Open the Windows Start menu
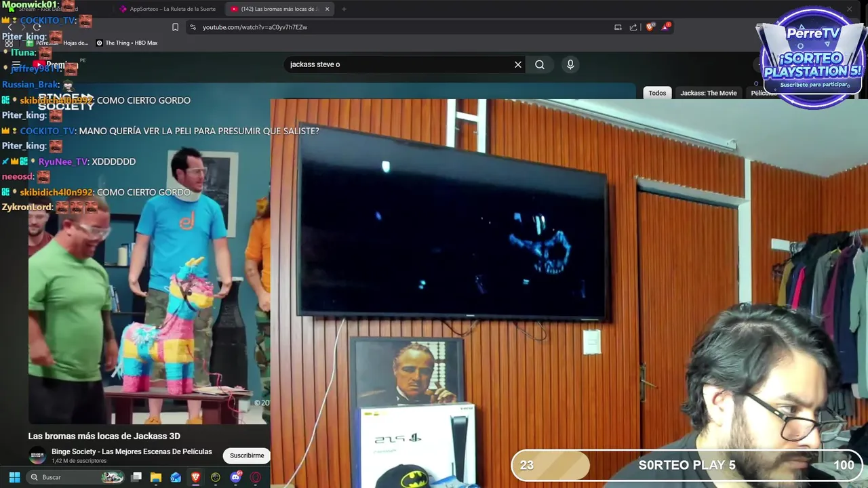The image size is (868, 488). tap(14, 477)
